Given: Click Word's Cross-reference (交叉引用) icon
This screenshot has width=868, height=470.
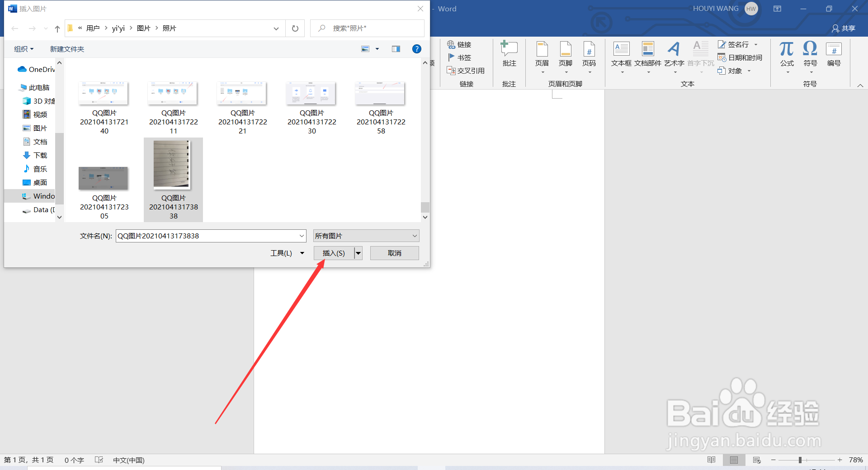Looking at the screenshot, I should tap(466, 71).
